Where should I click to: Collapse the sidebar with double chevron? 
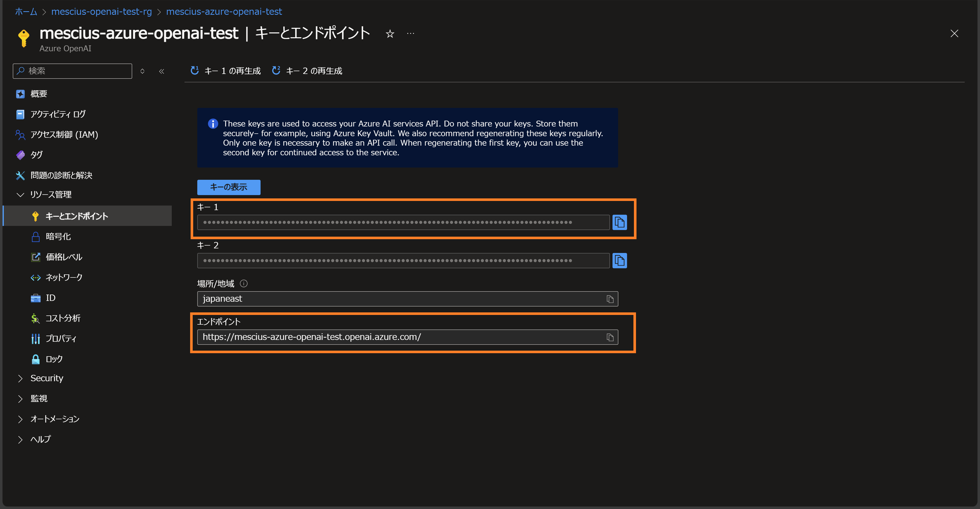162,71
